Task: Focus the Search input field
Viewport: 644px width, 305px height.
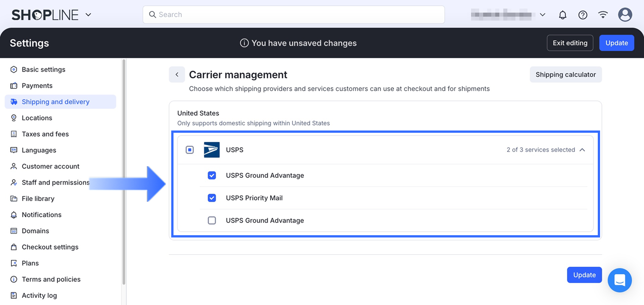Action: click(294, 15)
